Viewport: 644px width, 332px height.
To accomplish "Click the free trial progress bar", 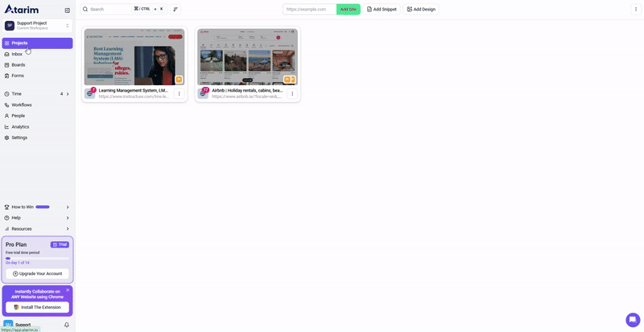I will click(8, 258).
